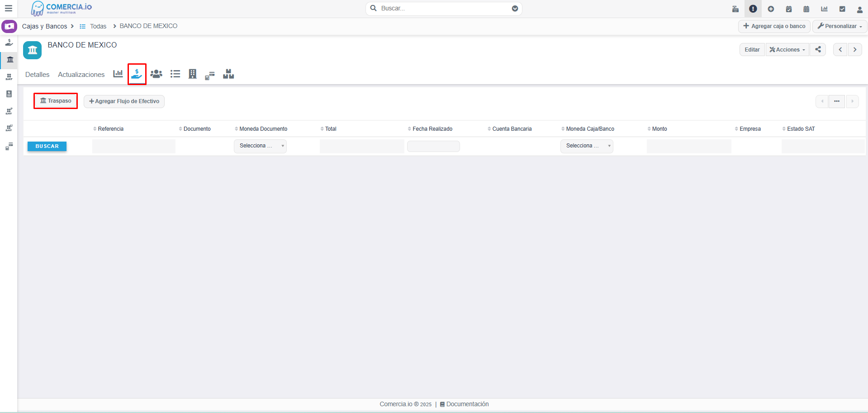Screen dimensions: 868x413
Task: Go to Cajas y Bancos breadcrumb
Action: pyautogui.click(x=44, y=26)
